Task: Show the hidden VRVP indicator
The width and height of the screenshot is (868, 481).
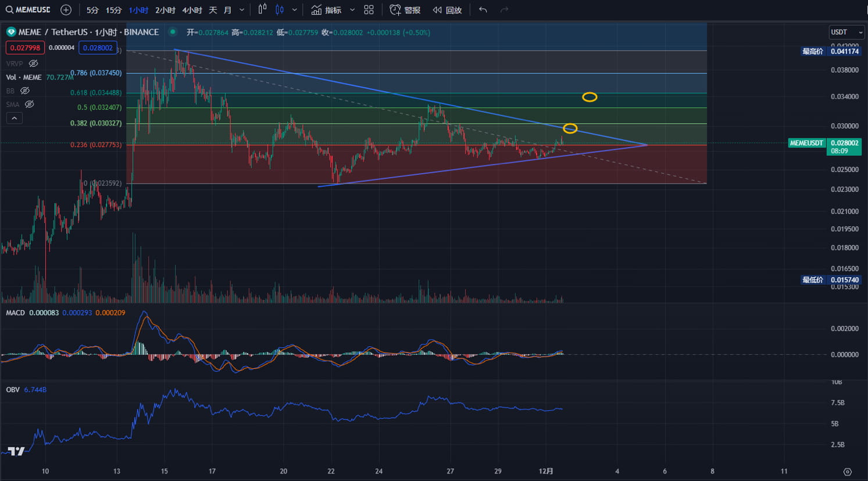Action: tap(34, 63)
